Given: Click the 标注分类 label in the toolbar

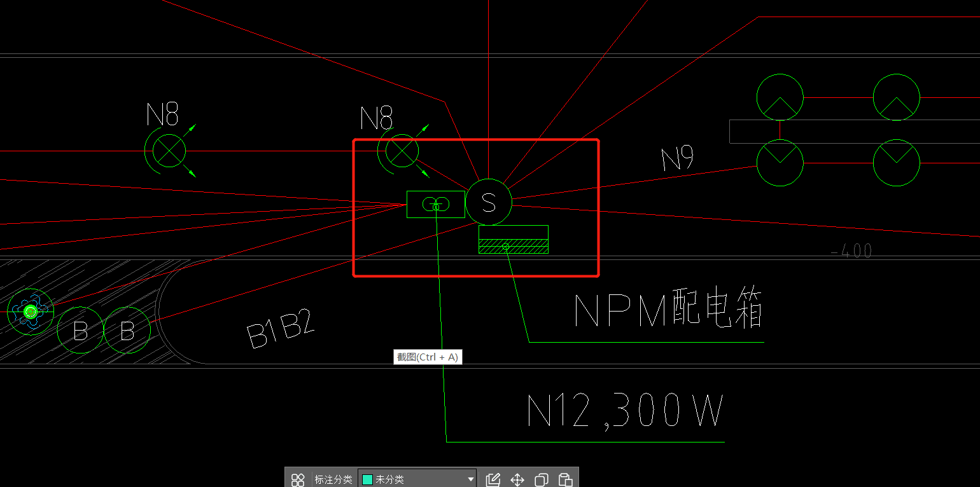Looking at the screenshot, I should (x=333, y=479).
